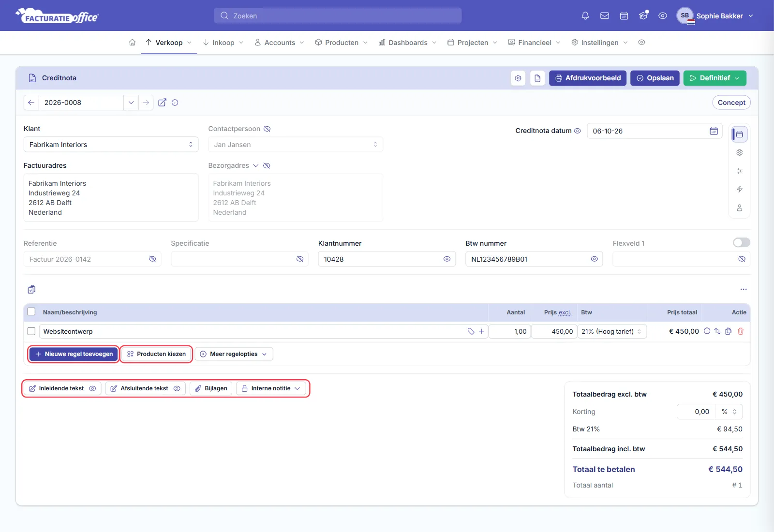
Task: Open Meer regelopties dropdown
Action: point(234,354)
